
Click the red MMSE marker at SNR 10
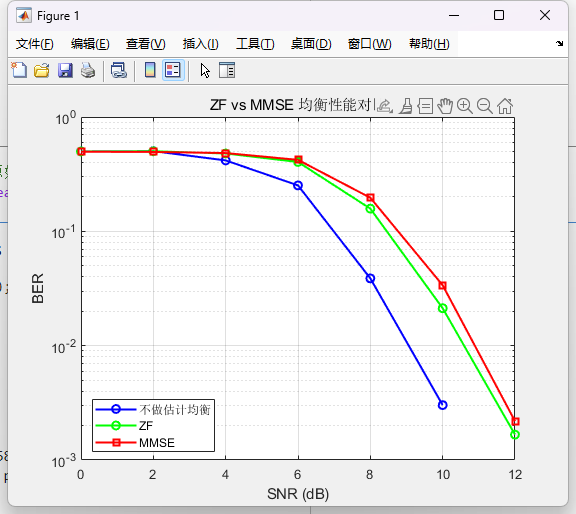(x=443, y=285)
